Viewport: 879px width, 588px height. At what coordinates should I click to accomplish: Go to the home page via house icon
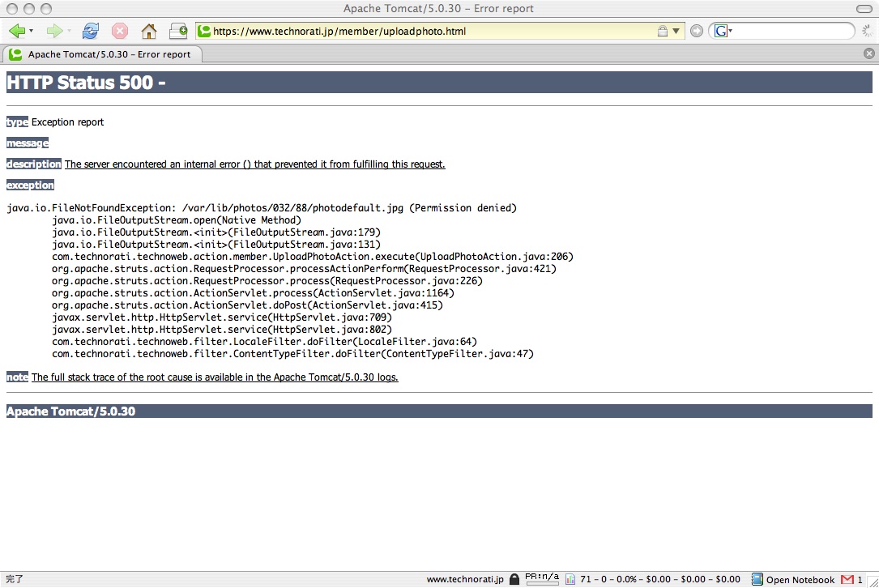pos(148,31)
